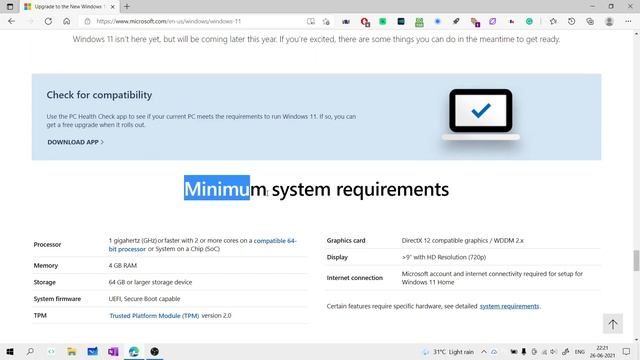Open the dark teal square extension icon

tap(401, 21)
